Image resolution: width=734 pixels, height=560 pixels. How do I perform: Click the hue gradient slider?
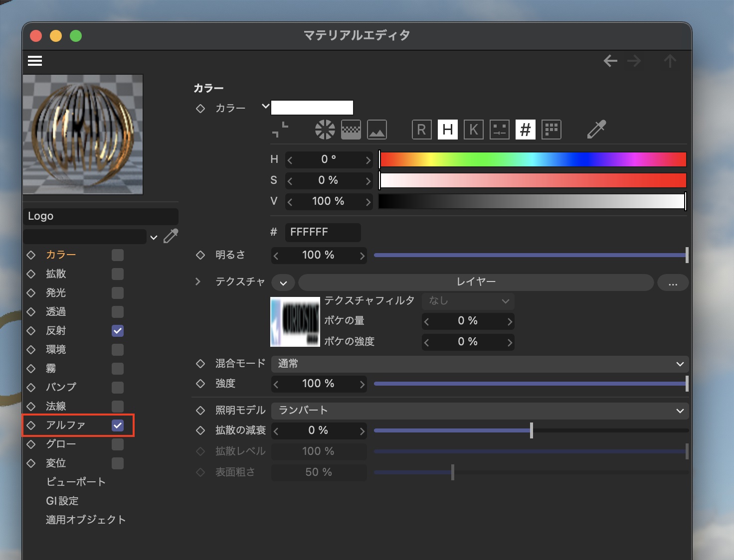(533, 159)
